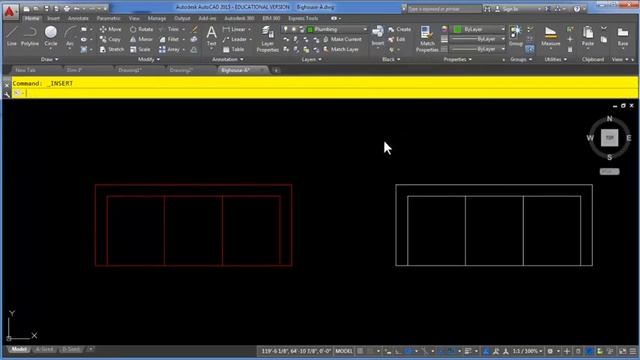
Task: Add a Leader annotation
Action: [235, 40]
